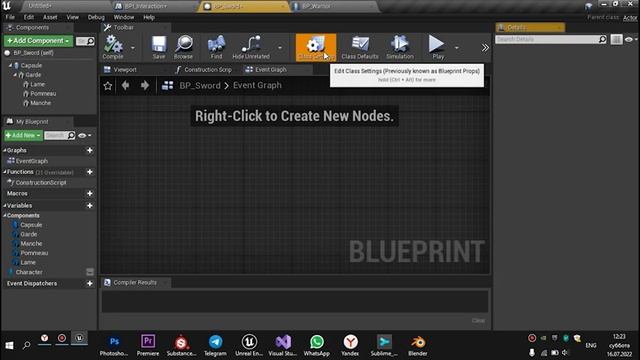Add a new variable with plus
Viewport: 640px width, 360px height.
click(90, 206)
